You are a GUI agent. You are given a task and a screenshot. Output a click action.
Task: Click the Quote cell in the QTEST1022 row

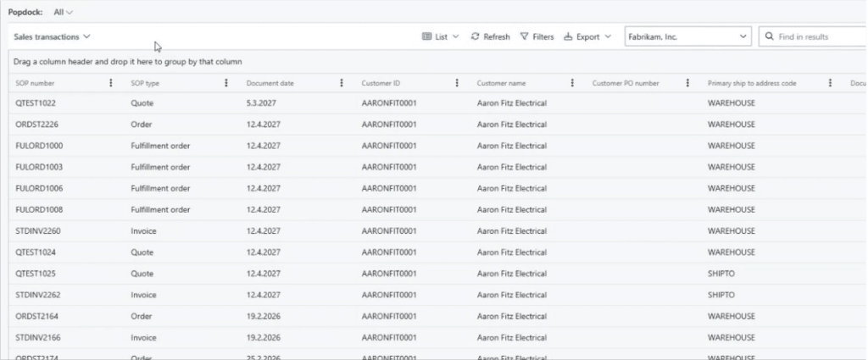click(142, 102)
